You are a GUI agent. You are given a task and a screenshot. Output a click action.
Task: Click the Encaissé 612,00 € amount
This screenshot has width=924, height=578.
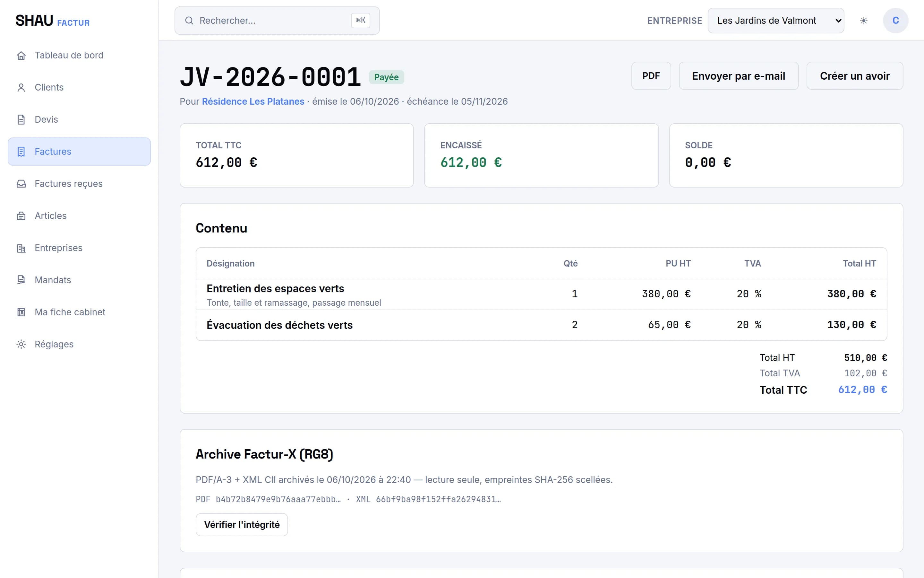point(471,163)
